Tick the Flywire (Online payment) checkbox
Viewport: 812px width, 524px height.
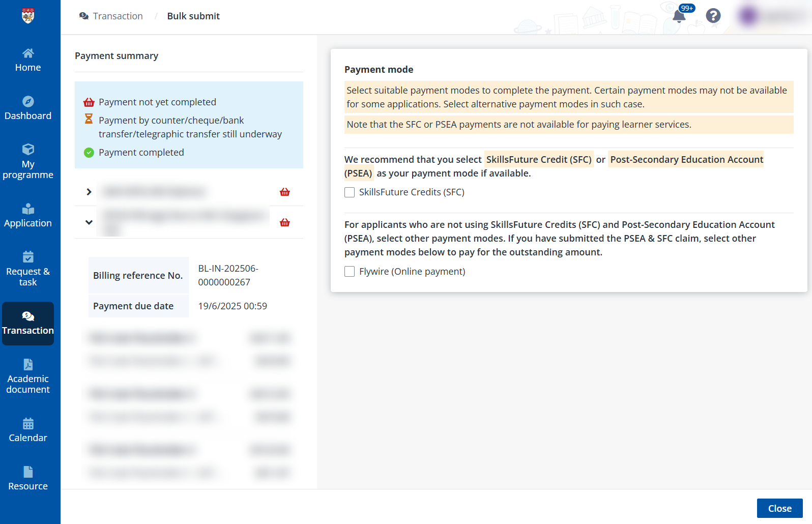[350, 272]
